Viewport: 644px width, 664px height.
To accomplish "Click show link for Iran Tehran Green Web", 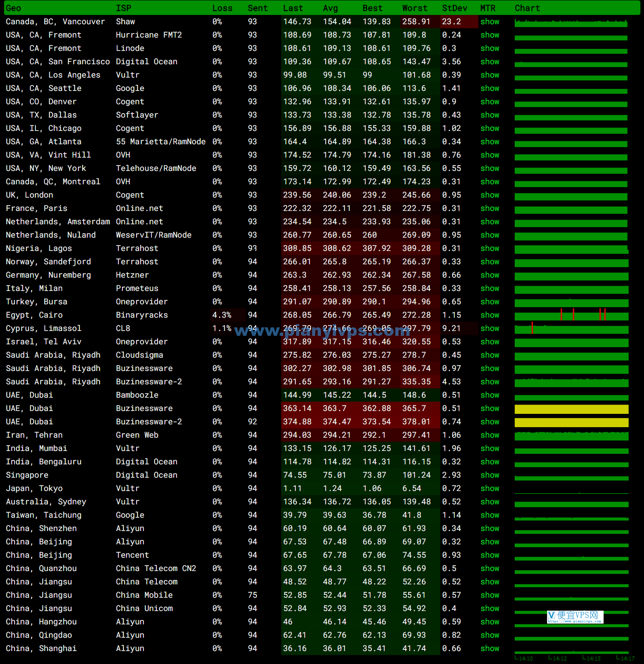I will pos(490,435).
